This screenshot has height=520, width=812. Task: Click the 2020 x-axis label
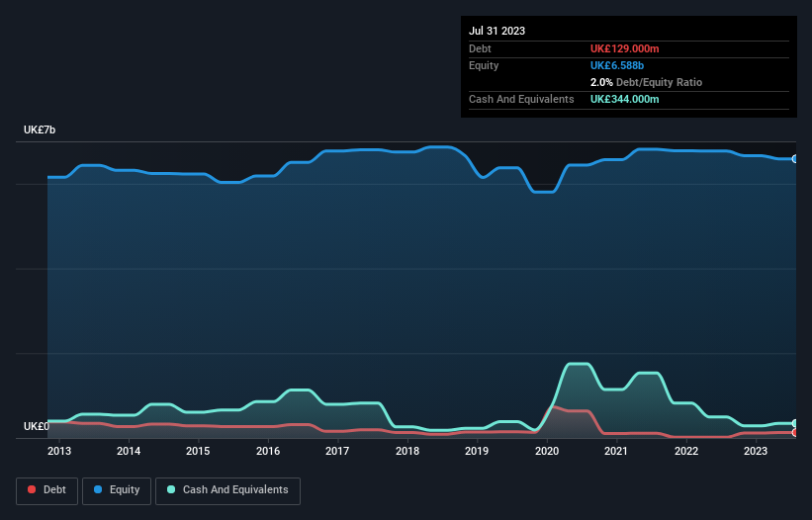point(547,451)
